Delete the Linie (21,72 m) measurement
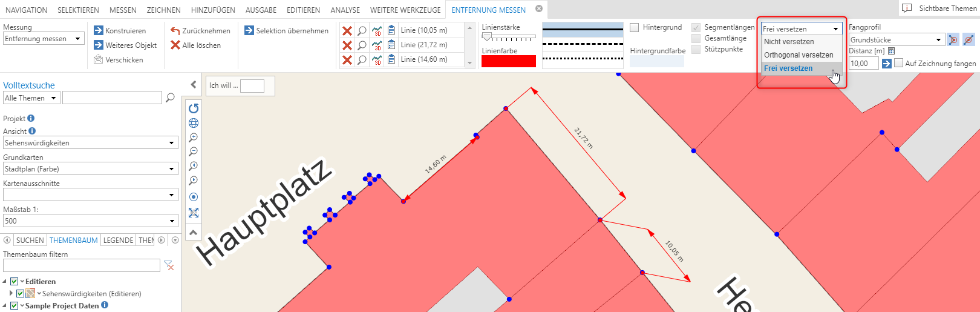Image resolution: width=980 pixels, height=312 pixels. tap(347, 45)
